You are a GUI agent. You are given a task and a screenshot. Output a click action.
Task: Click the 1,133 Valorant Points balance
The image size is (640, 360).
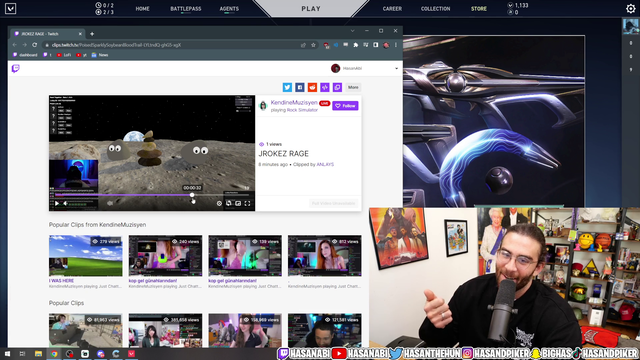pyautogui.click(x=518, y=5)
